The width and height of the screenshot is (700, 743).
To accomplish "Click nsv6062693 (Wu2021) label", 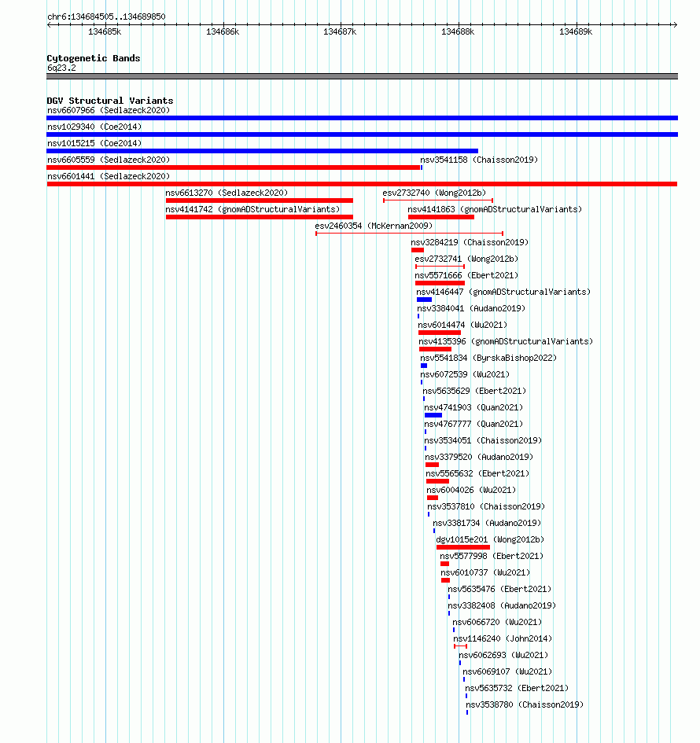I will pos(503,656).
